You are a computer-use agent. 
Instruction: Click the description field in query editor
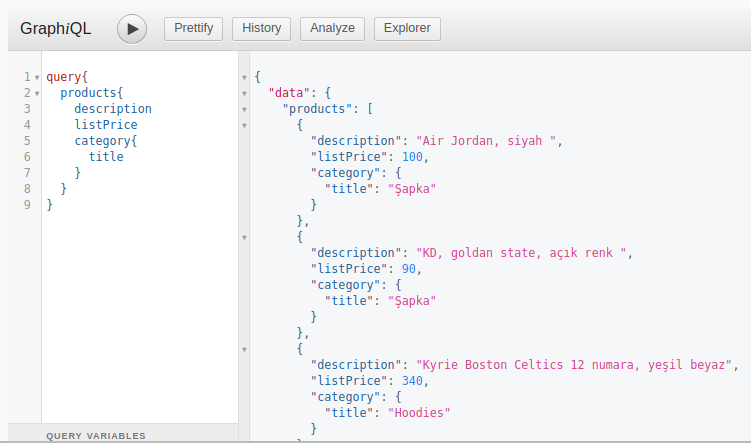pos(112,109)
